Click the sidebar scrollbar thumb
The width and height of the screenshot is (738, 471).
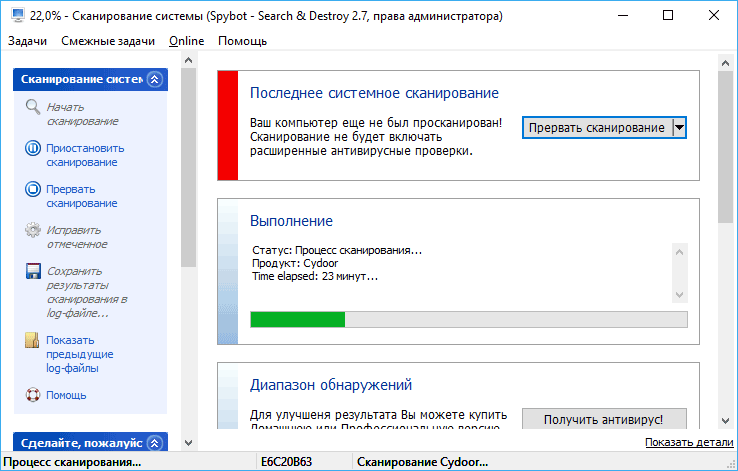[x=189, y=168]
